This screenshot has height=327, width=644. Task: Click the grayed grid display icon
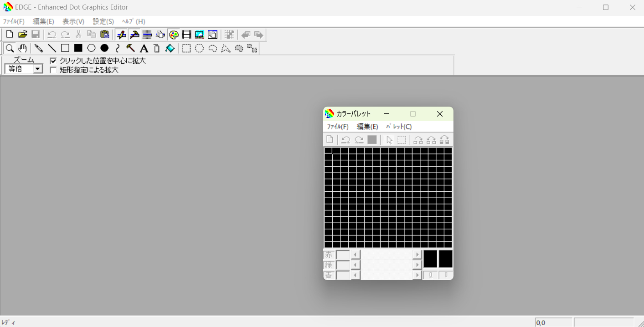coord(229,35)
